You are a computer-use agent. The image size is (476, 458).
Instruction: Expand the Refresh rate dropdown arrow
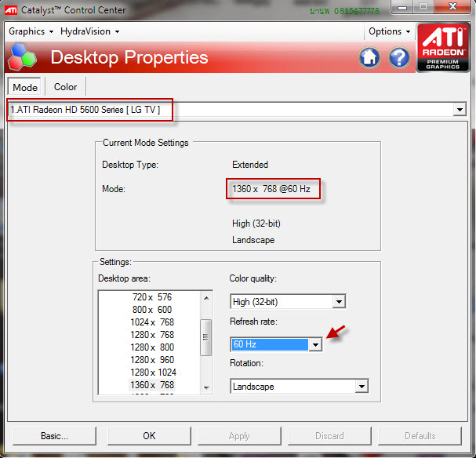[x=315, y=344]
